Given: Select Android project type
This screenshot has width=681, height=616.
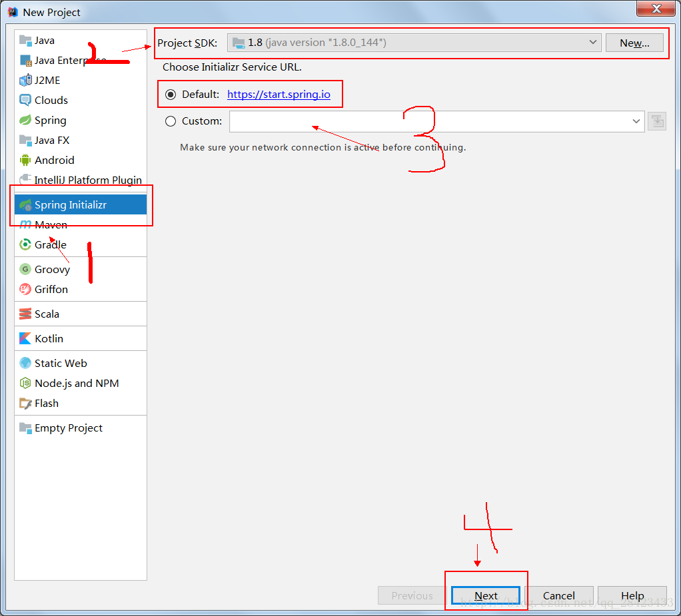Looking at the screenshot, I should tap(81, 160).
